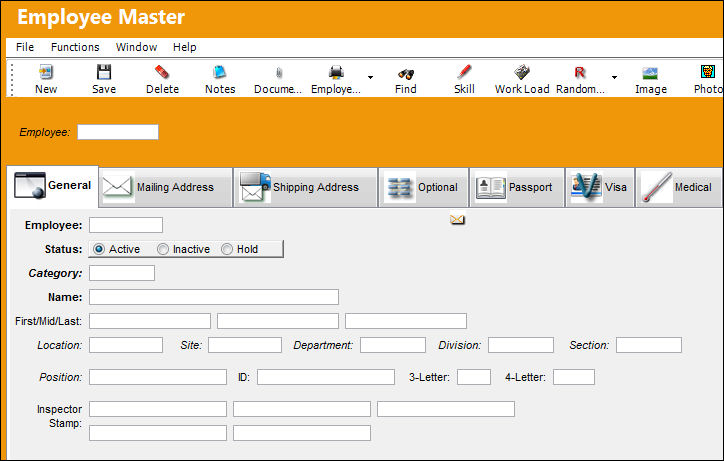Switch to the Optional tab
The width and height of the screenshot is (724, 461).
[424, 188]
